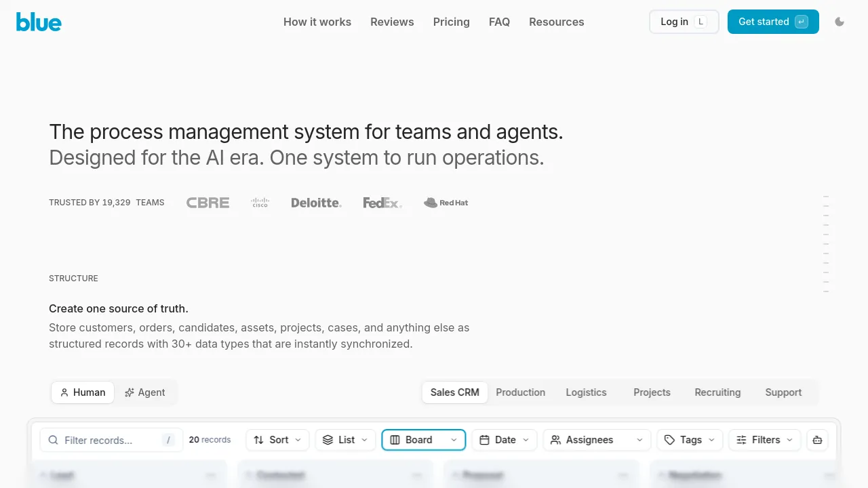
Task: Focus the Filter records search field
Action: pos(111,440)
